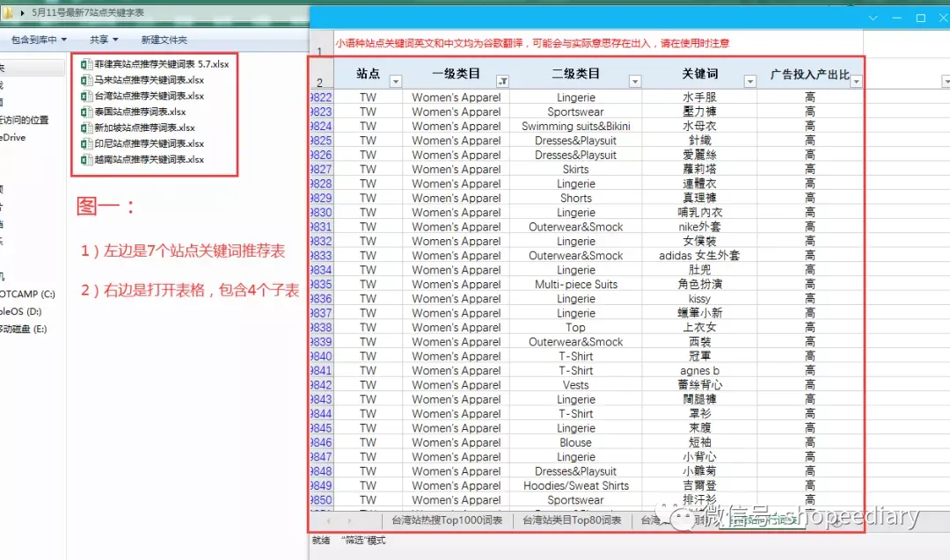
Task: Select the cell containing 小雛菊
Action: pyautogui.click(x=699, y=471)
